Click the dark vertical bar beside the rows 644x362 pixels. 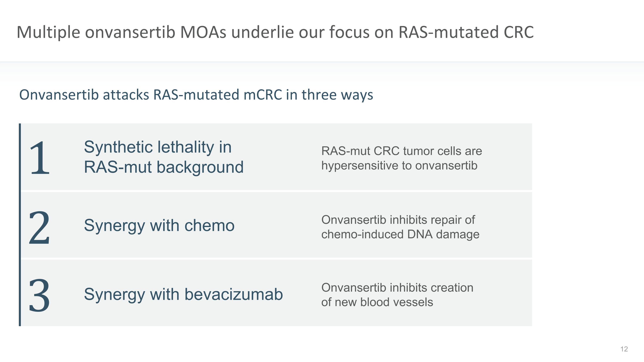coord(20,225)
